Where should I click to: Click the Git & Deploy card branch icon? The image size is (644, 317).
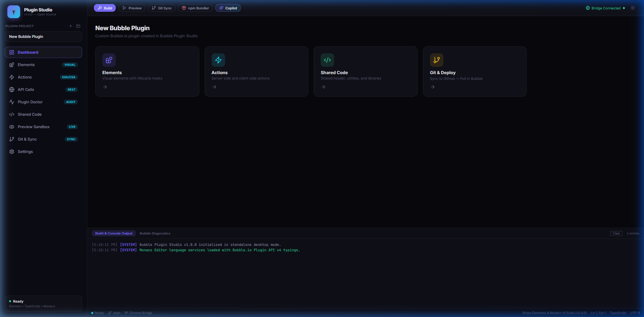click(x=437, y=60)
